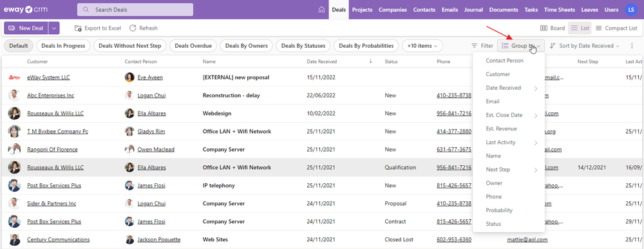The width and height of the screenshot is (644, 249).
Task: Click the Search Deals field
Action: 135,10
